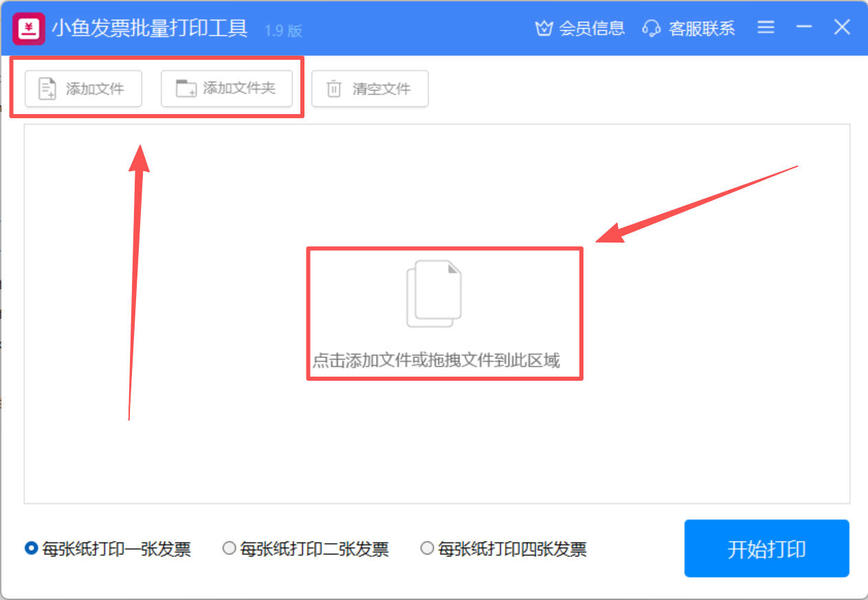
Task: Open the 客服联系 text link
Action: [702, 28]
